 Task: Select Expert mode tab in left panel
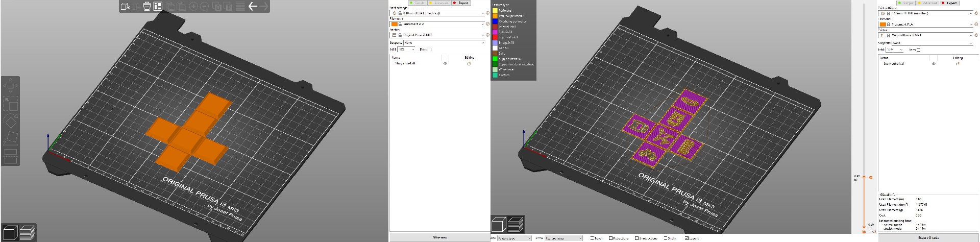coord(461,3)
